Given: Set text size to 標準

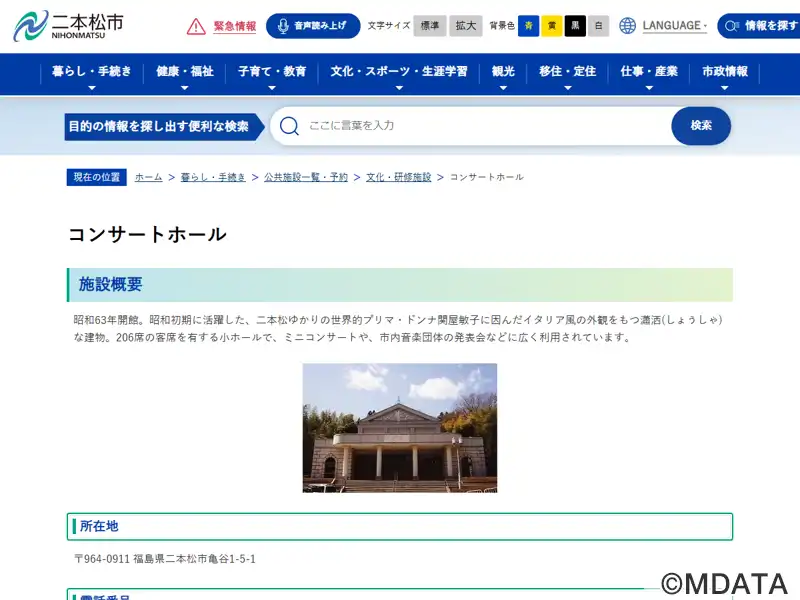Looking at the screenshot, I should pos(429,26).
